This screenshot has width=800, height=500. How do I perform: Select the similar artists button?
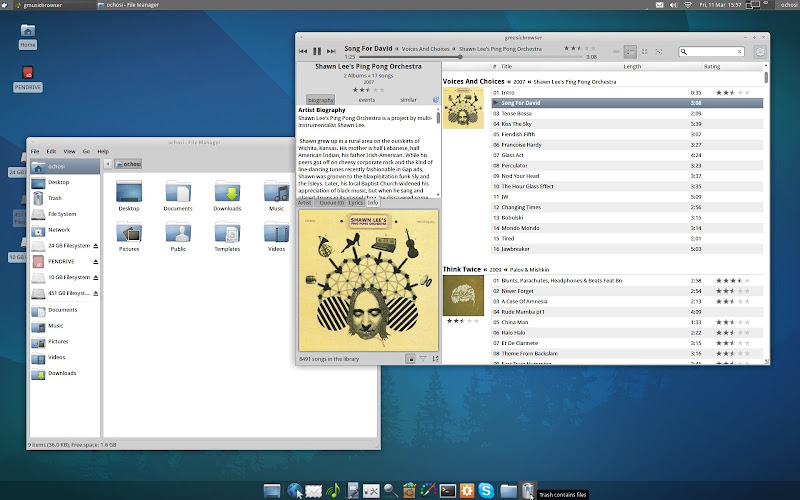point(409,100)
